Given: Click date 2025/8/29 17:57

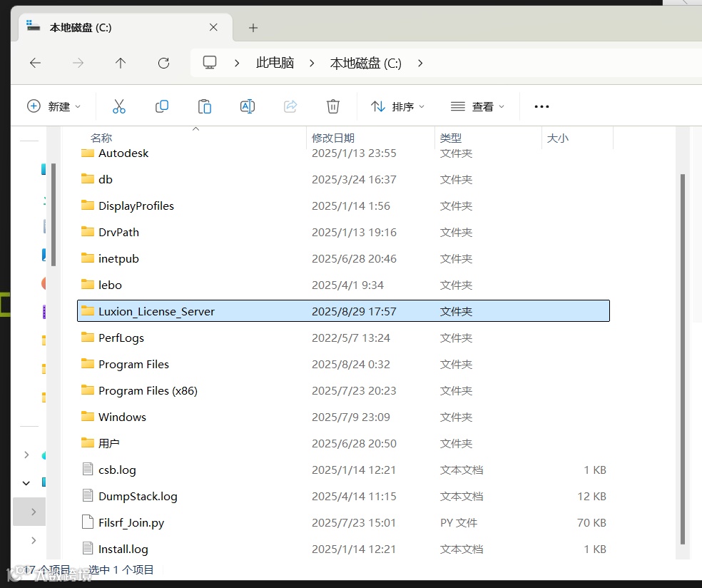Looking at the screenshot, I should tap(354, 311).
